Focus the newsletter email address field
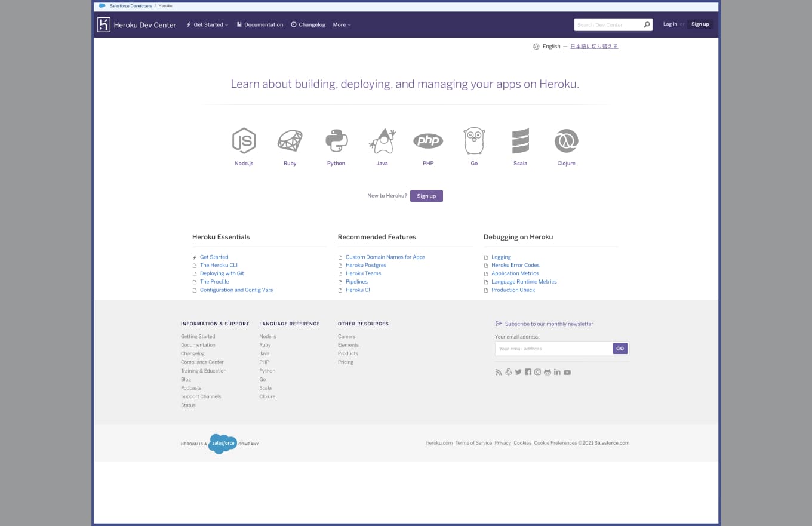This screenshot has height=526, width=812. pyautogui.click(x=553, y=349)
